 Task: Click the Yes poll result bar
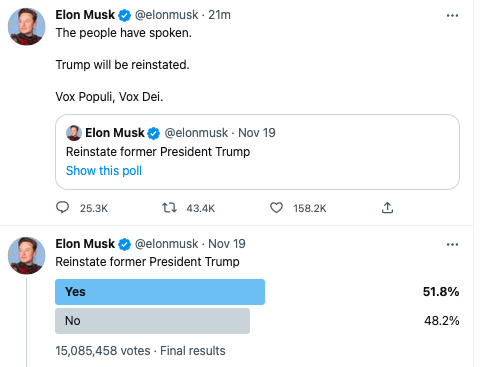pyautogui.click(x=160, y=292)
